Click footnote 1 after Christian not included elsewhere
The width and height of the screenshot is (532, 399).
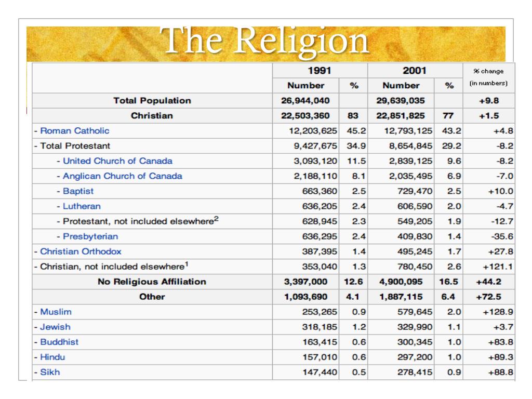[x=187, y=264]
